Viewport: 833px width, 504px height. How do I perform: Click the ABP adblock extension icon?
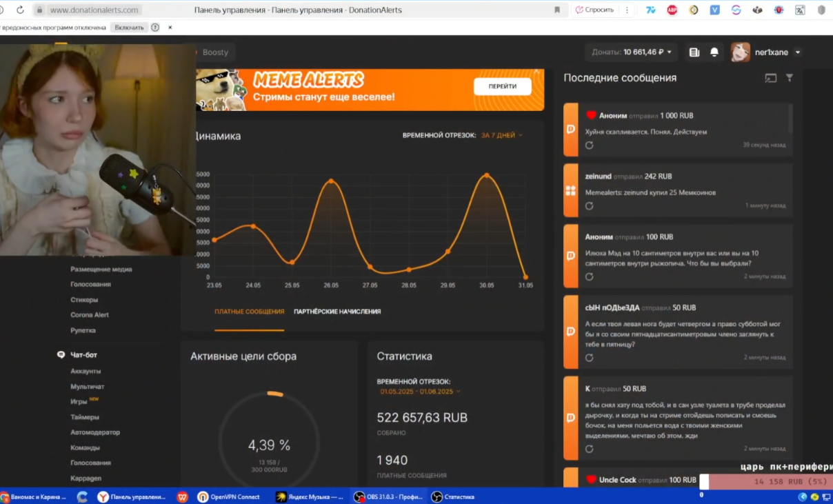tap(672, 10)
